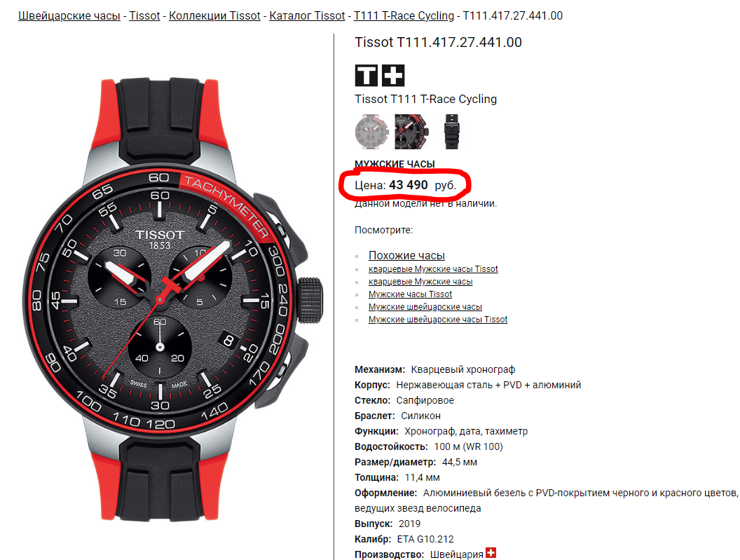Click the Swiss flag next to Швейцария
Image resolution: width=740 pixels, height=560 pixels.
491,552
